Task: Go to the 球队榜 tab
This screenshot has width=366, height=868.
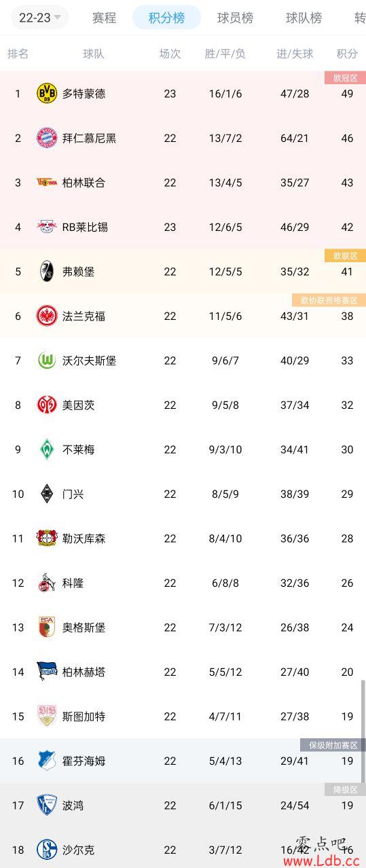Action: click(304, 18)
